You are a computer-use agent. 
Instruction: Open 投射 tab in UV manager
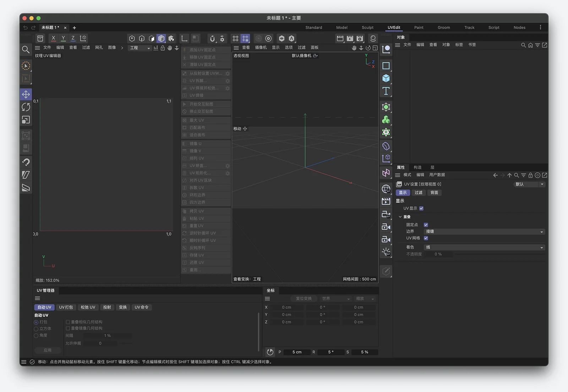pos(107,307)
